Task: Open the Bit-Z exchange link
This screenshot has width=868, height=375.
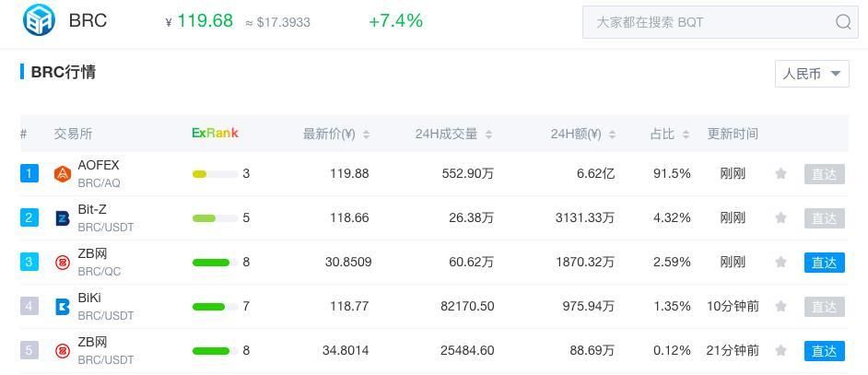Action: pos(92,209)
